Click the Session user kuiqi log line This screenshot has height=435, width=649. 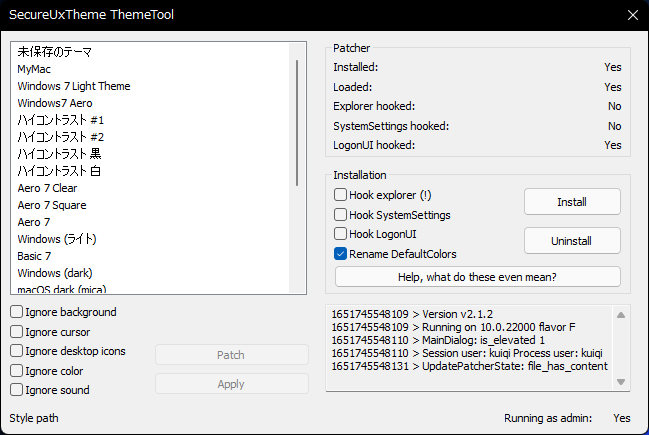[x=467, y=353]
